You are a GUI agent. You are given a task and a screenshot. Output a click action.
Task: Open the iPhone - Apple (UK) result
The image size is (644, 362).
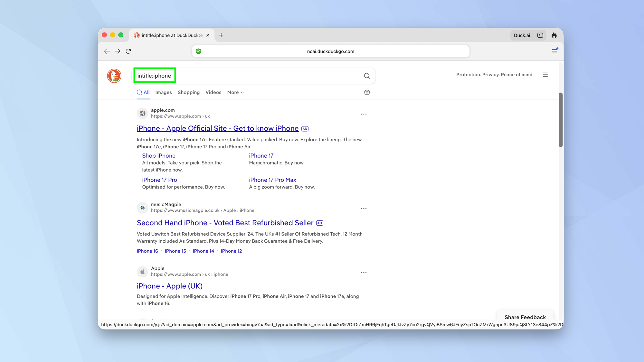pos(170,286)
